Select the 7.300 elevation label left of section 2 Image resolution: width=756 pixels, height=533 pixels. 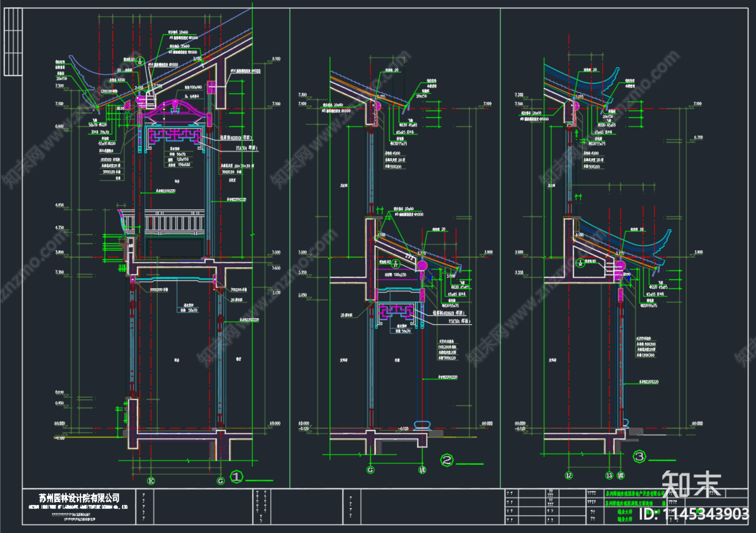click(302, 95)
